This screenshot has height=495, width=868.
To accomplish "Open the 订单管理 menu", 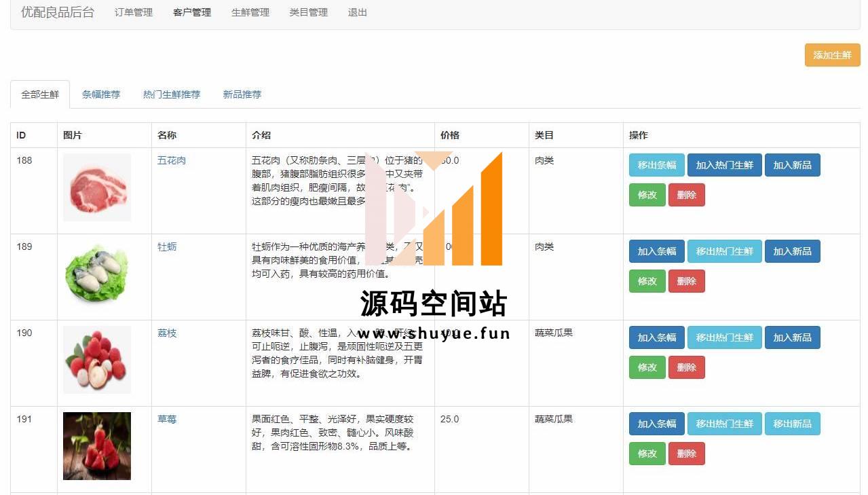I will pyautogui.click(x=134, y=12).
